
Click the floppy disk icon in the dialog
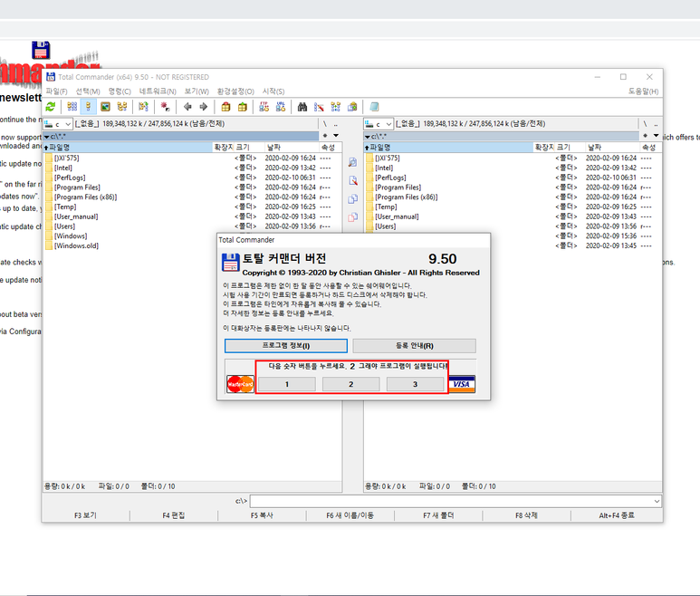(x=231, y=262)
